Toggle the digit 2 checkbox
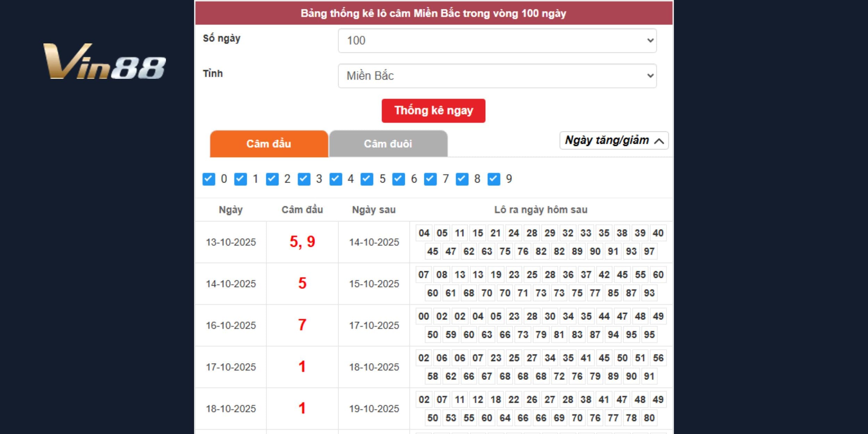The height and width of the screenshot is (434, 868). coord(272,179)
